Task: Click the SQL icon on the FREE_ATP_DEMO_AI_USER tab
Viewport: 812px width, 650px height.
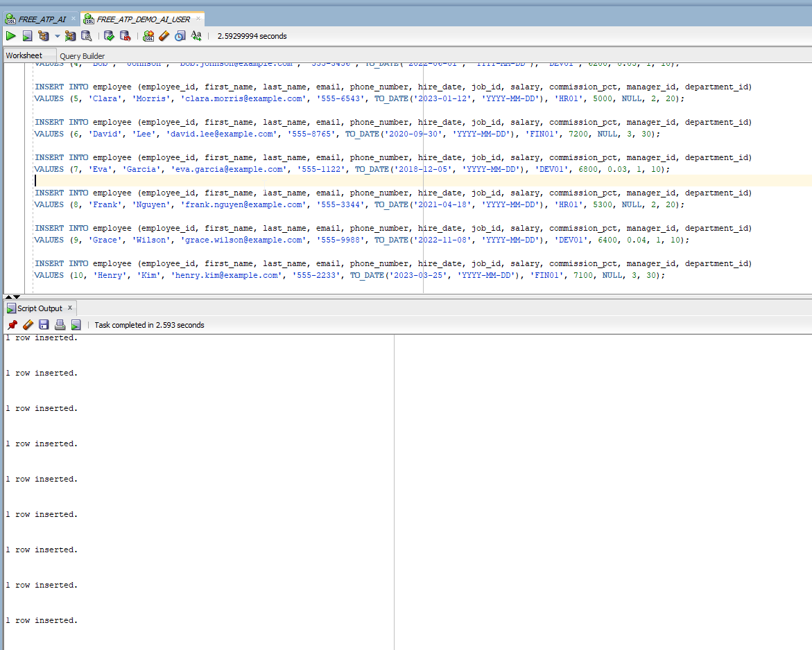Action: click(x=89, y=19)
